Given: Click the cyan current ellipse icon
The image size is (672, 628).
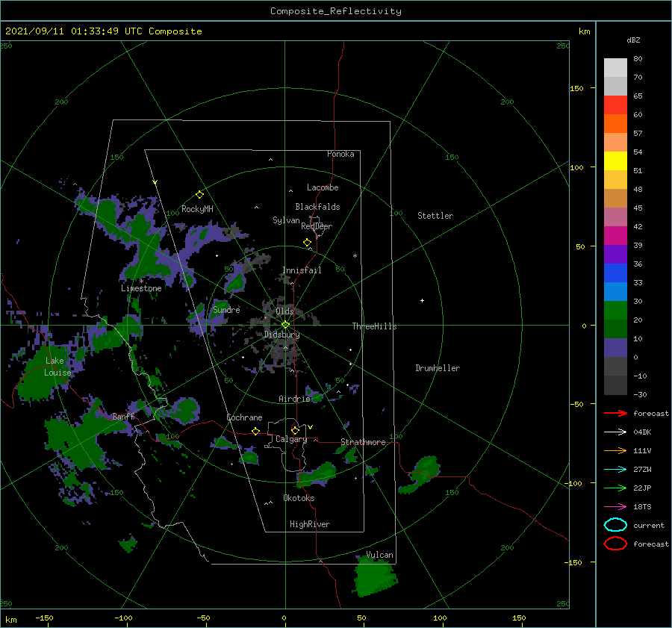Looking at the screenshot, I should [615, 525].
